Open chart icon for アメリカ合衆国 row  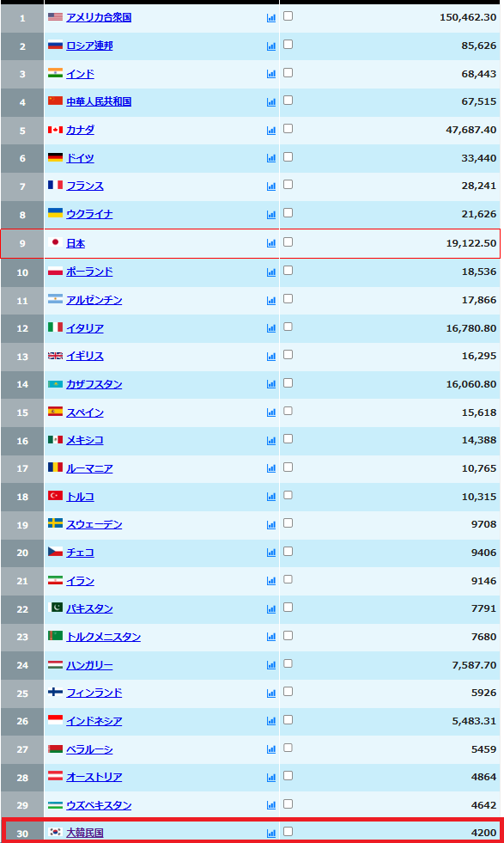270,18
